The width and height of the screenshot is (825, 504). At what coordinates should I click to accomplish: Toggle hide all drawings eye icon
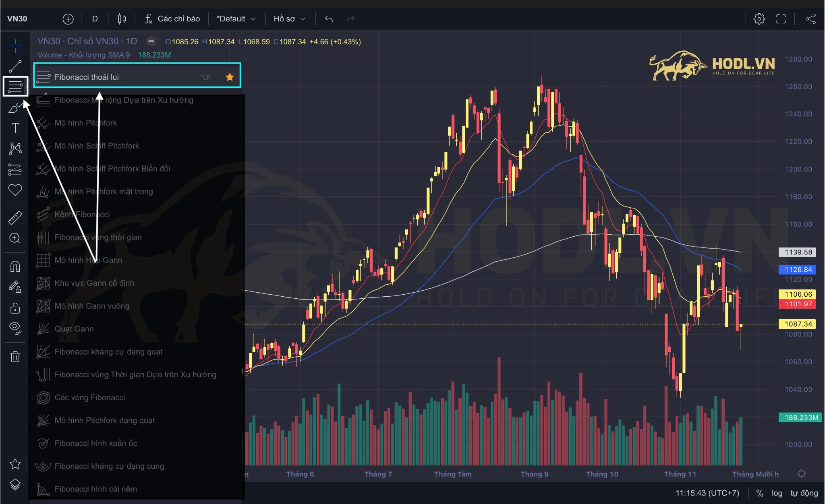(15, 328)
